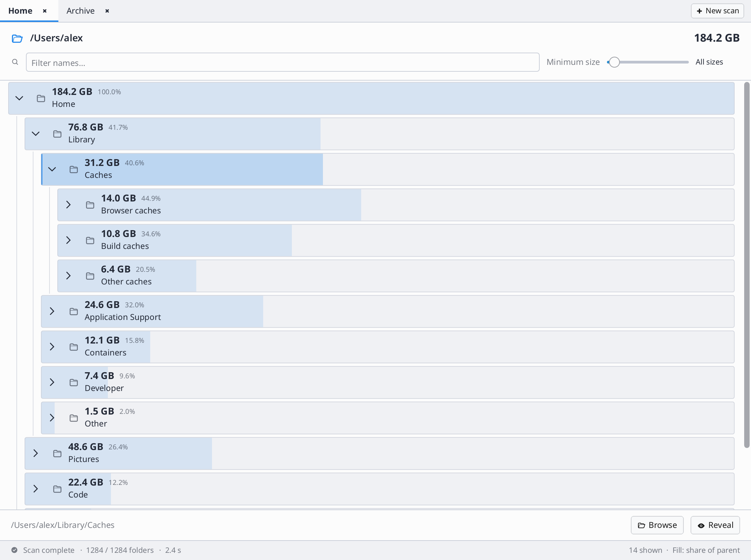Viewport: 751px width, 560px height.
Task: Focus the Filter names field
Action: pyautogui.click(x=283, y=62)
